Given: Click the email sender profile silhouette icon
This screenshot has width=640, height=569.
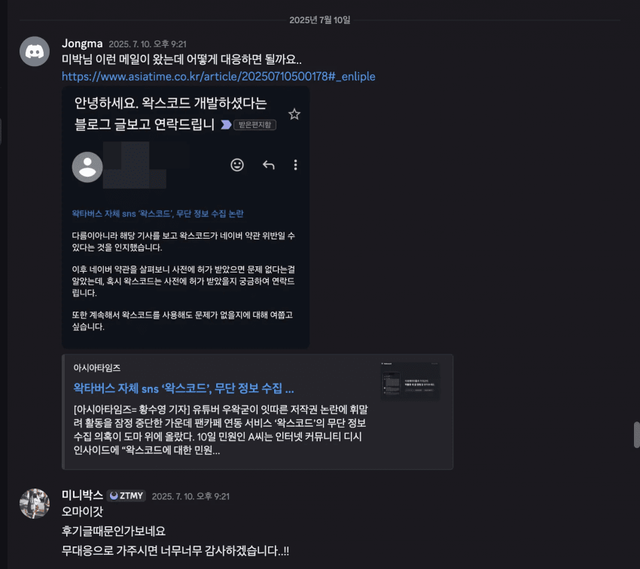Looking at the screenshot, I should coord(87,167).
